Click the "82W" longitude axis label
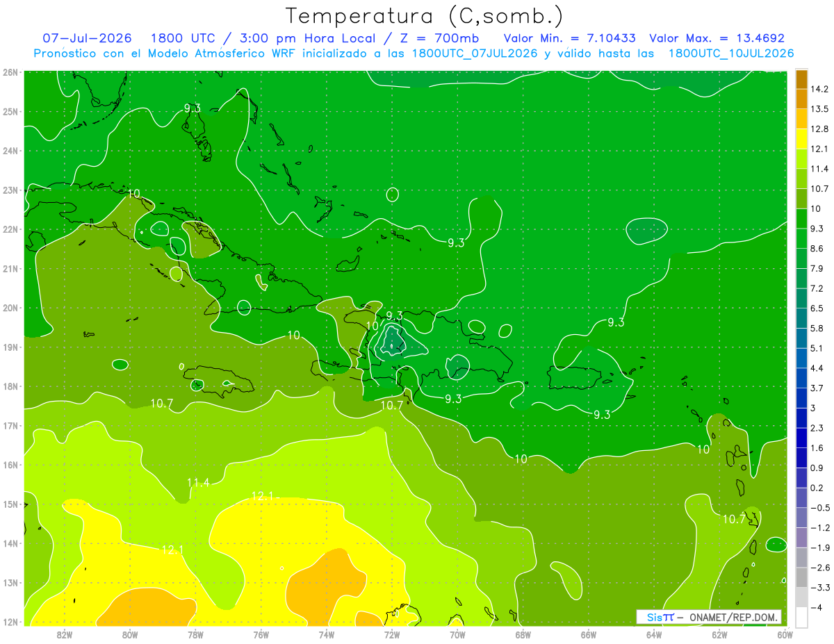The height and width of the screenshot is (644, 834). (x=65, y=634)
